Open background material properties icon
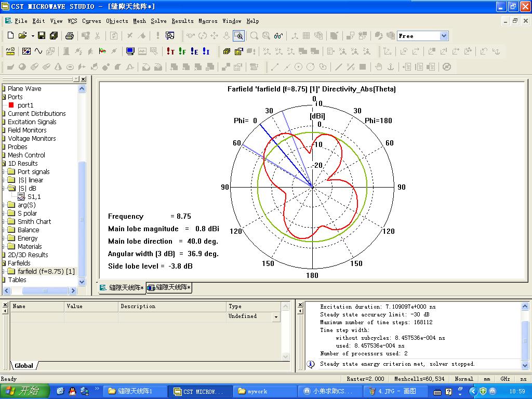The image size is (532, 399). click(x=26, y=51)
